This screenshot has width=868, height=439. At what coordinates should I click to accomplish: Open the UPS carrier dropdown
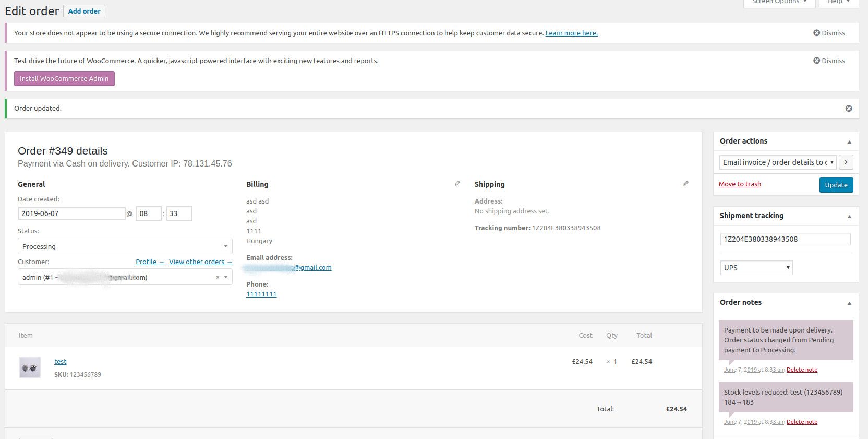[756, 268]
